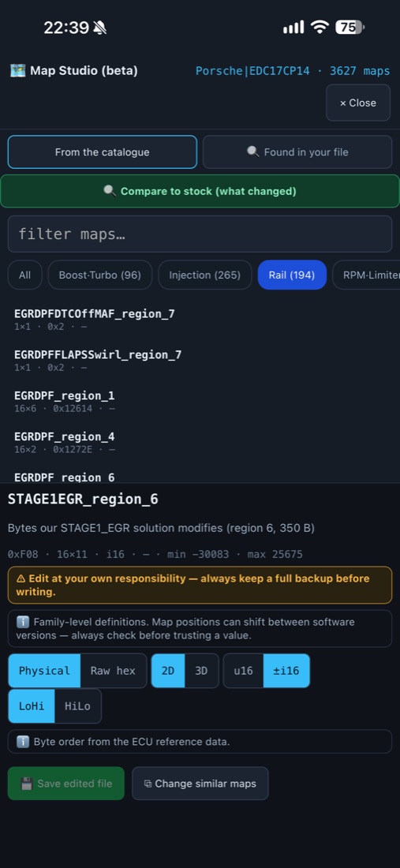The width and height of the screenshot is (400, 868).
Task: Close Map Studio with the Close button
Action: pos(358,103)
